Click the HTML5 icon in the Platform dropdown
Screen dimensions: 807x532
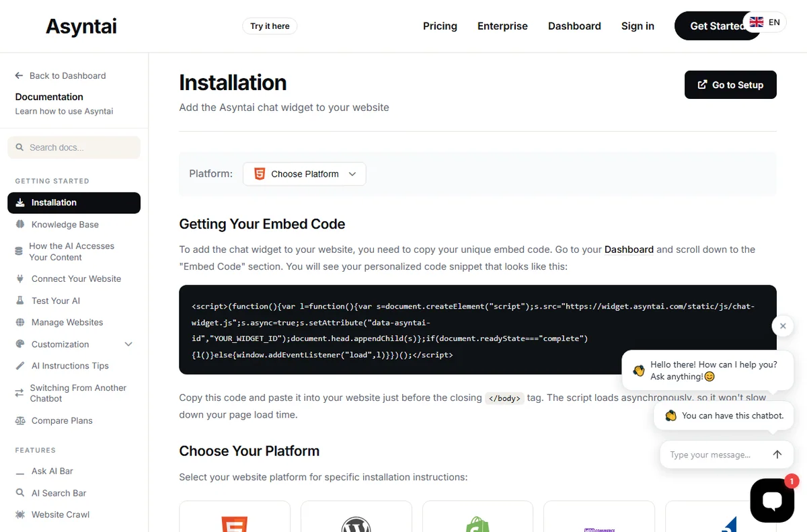(x=259, y=174)
